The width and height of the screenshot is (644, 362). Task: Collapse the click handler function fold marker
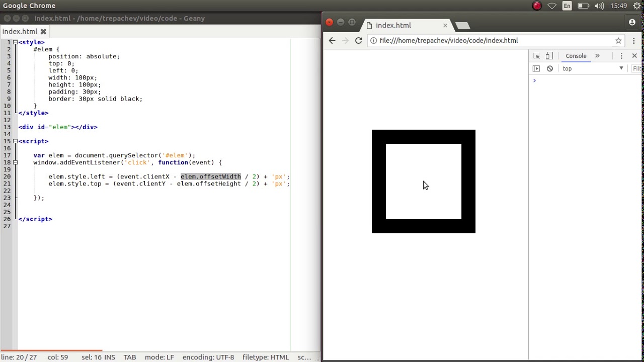pyautogui.click(x=15, y=162)
